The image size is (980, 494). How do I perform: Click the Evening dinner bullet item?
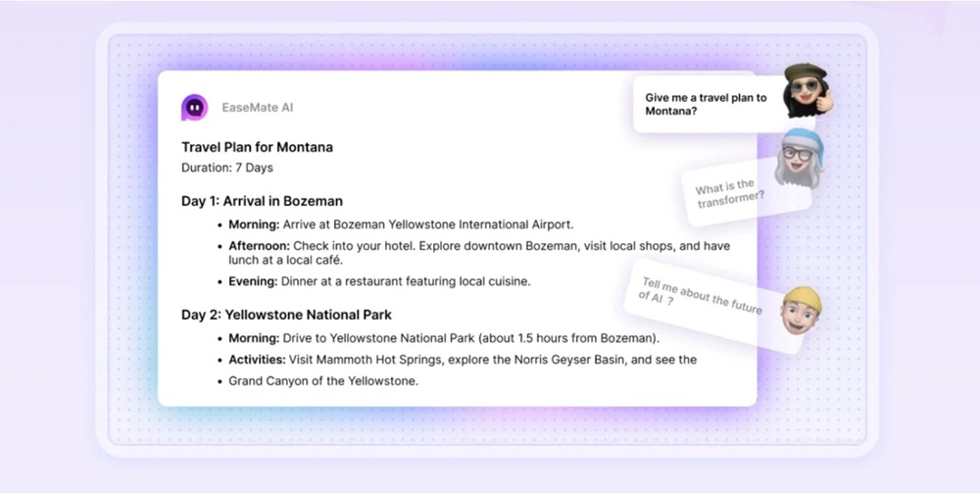[379, 281]
